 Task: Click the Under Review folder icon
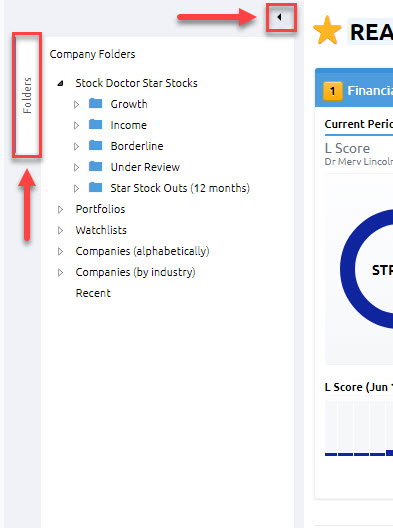(x=95, y=166)
